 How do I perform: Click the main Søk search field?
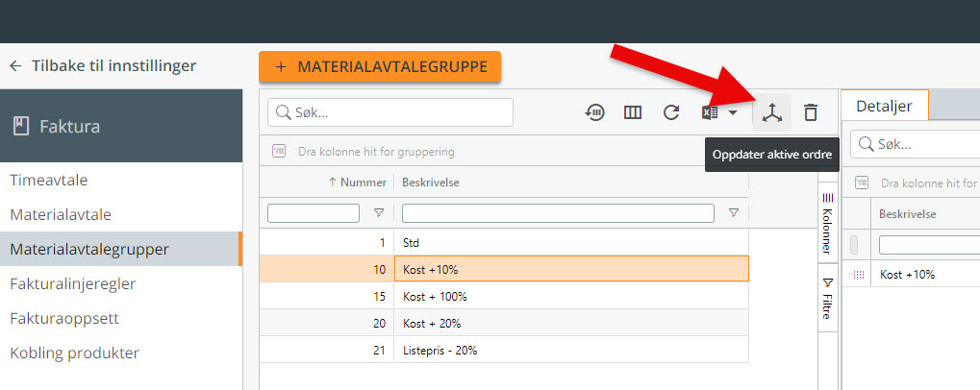[390, 112]
